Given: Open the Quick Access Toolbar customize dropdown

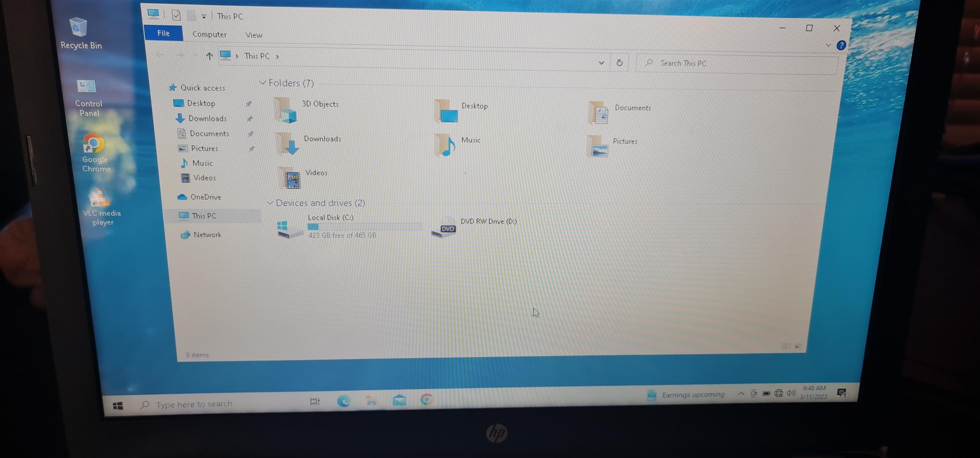Looking at the screenshot, I should point(203,17).
